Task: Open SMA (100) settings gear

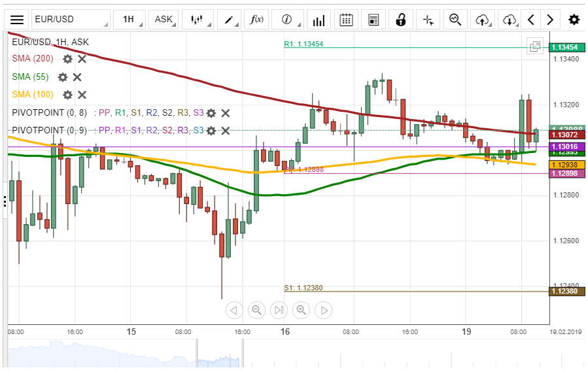Action: (x=67, y=95)
